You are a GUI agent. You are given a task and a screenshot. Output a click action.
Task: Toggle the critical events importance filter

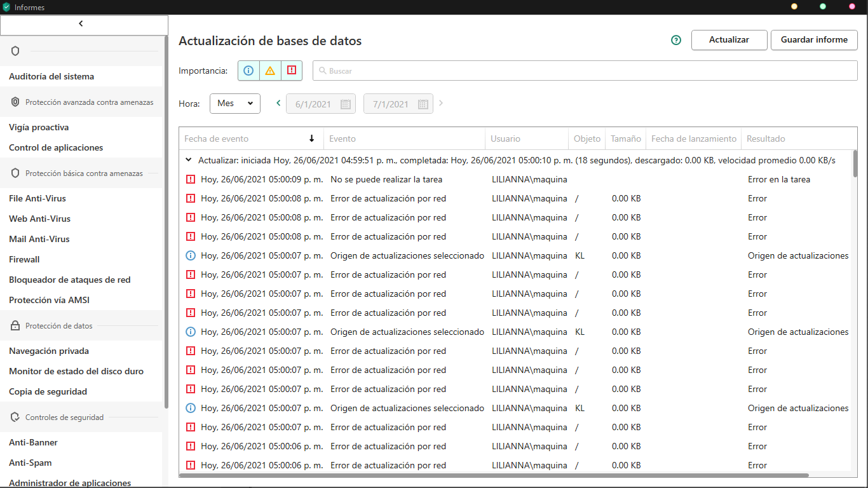pyautogui.click(x=292, y=71)
